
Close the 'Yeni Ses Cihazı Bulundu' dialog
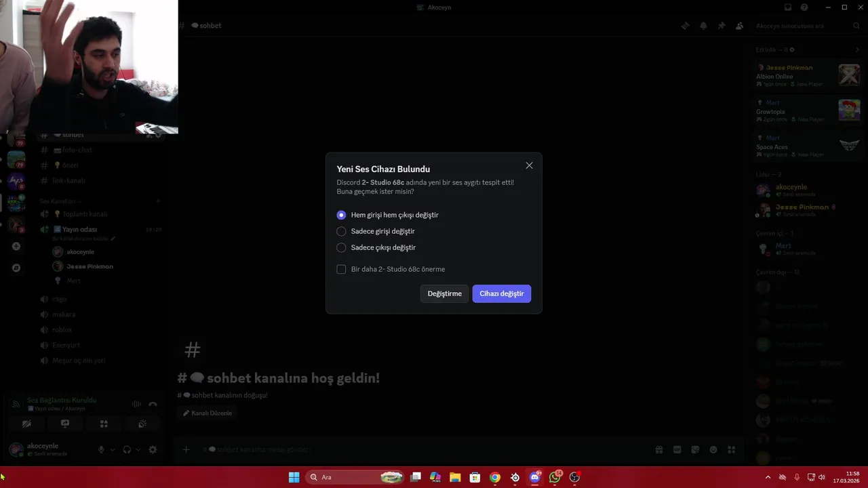pos(529,165)
